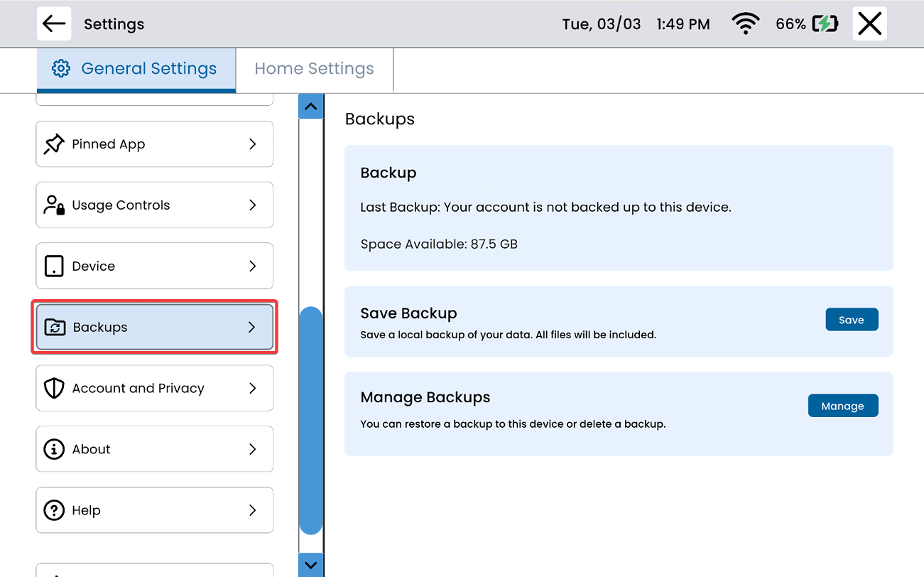Select the General Settings tab
Viewport: 924px width, 577px height.
(136, 69)
